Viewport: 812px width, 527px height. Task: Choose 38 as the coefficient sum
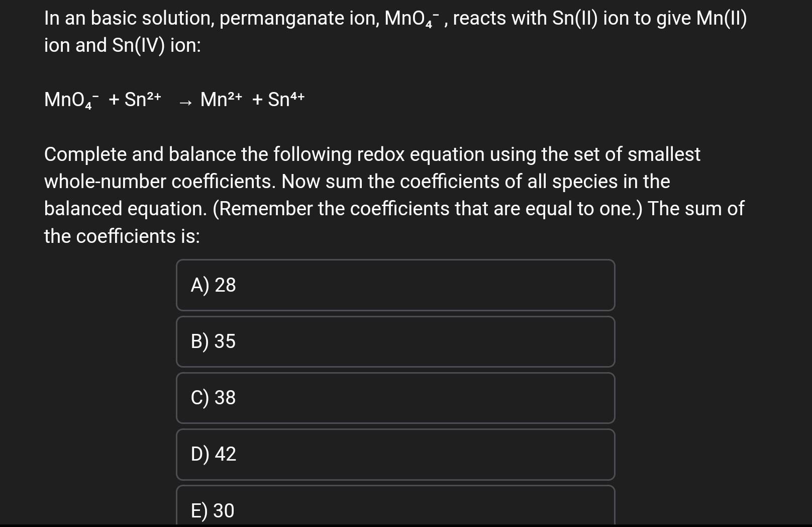click(395, 398)
